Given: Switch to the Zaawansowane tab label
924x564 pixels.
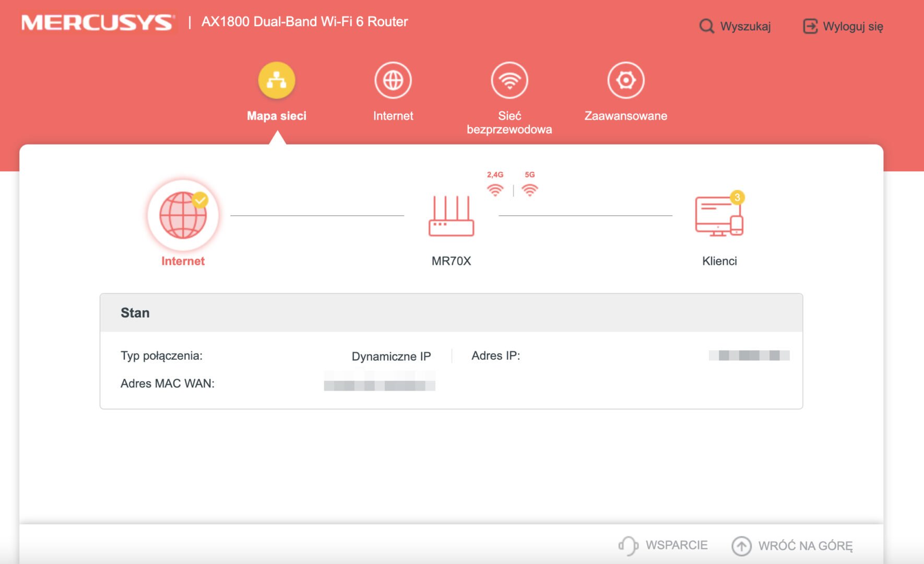Looking at the screenshot, I should click(x=625, y=116).
